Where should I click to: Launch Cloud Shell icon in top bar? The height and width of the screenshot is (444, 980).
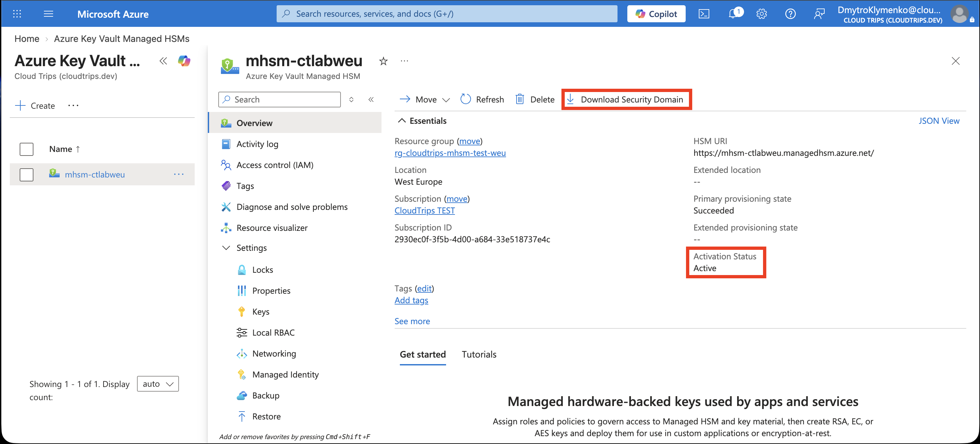[x=704, y=14]
